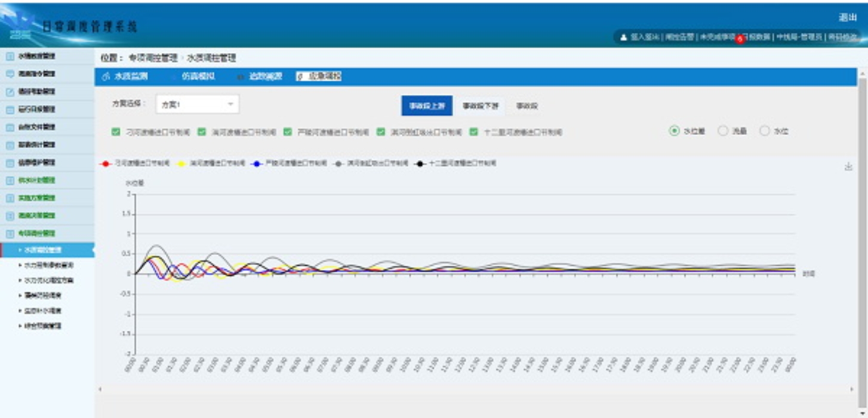
Task: Click the 运行日报管理 sidebar icon
Action: tap(10, 110)
